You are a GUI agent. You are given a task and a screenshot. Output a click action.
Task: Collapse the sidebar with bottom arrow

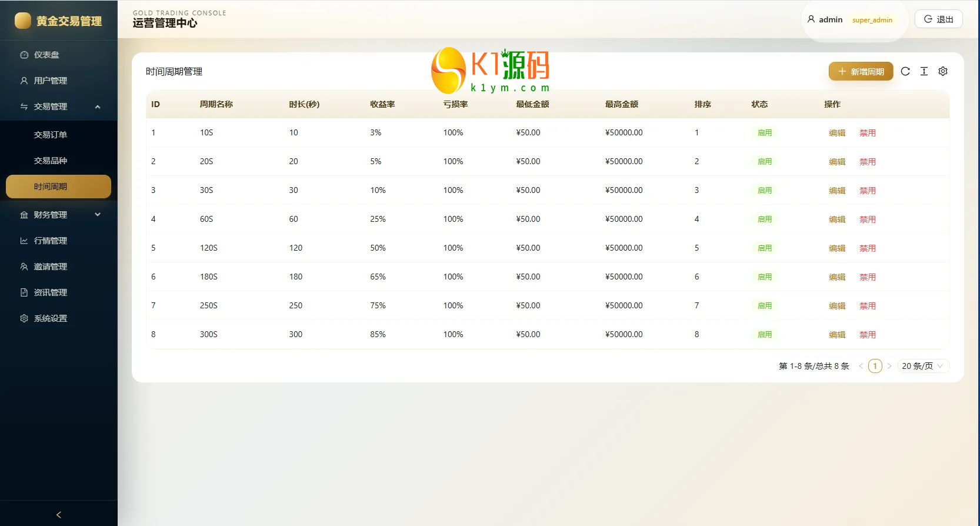(59, 515)
